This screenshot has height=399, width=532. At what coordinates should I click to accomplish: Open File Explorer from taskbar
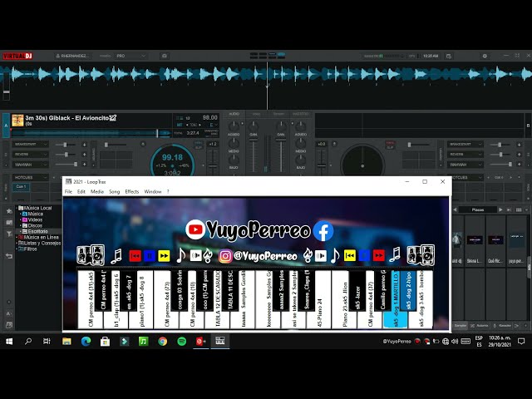coord(66,342)
